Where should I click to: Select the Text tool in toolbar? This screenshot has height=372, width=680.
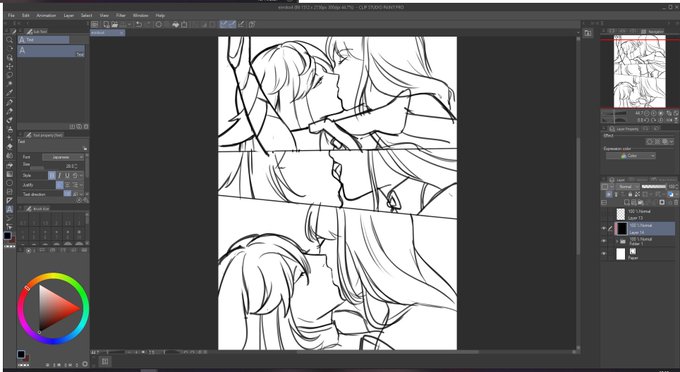10,209
